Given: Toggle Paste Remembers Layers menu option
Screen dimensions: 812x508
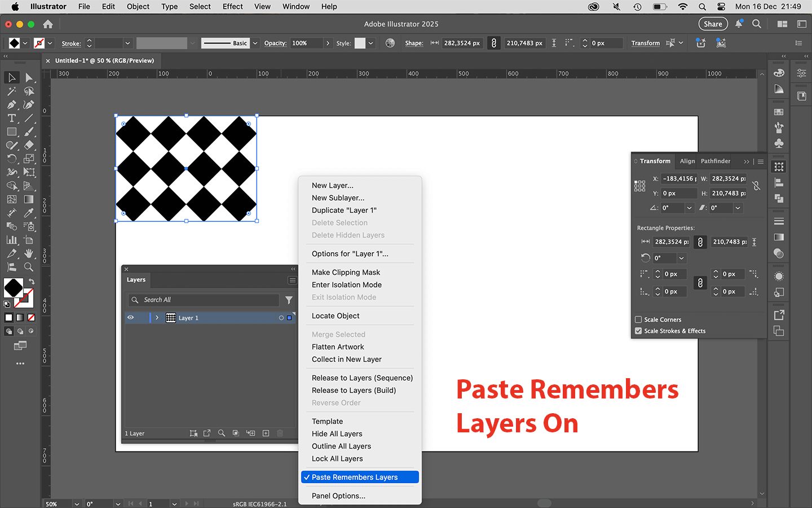Looking at the screenshot, I should (360, 477).
